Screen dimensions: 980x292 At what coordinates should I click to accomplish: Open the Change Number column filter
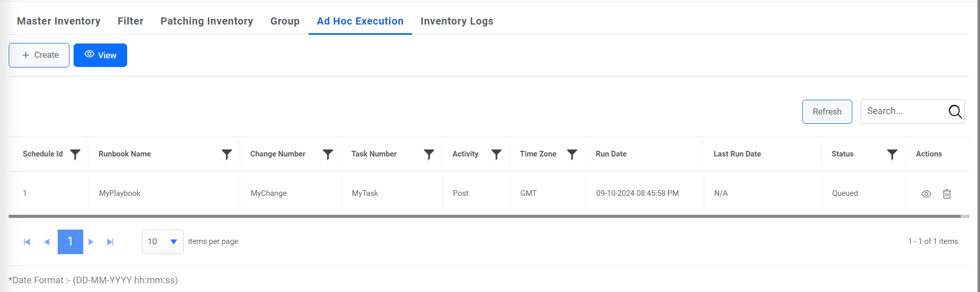coord(328,154)
